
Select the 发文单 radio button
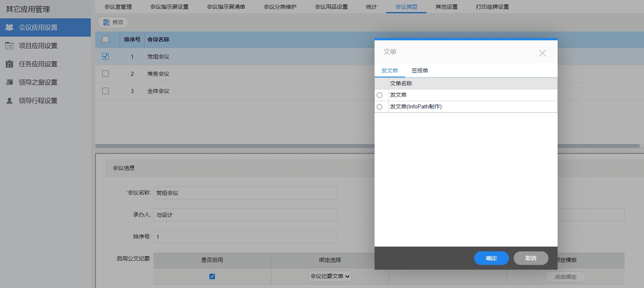coord(380,95)
